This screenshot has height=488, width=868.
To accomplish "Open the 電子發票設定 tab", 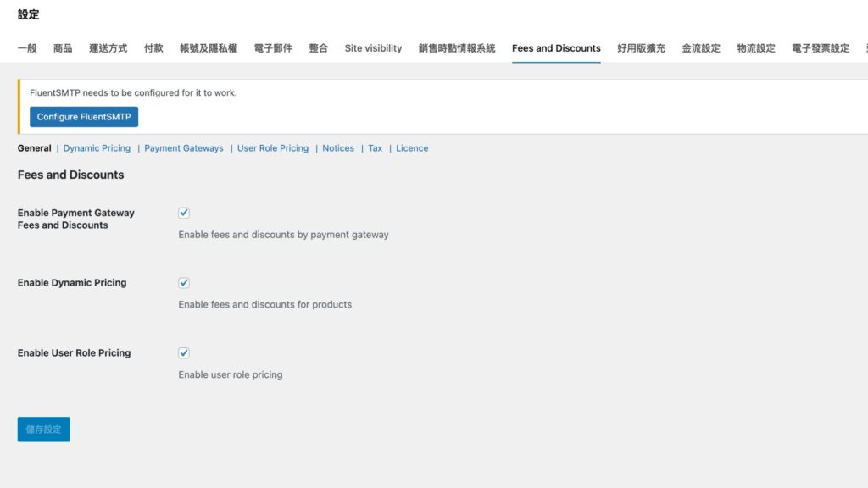I will coord(821,48).
